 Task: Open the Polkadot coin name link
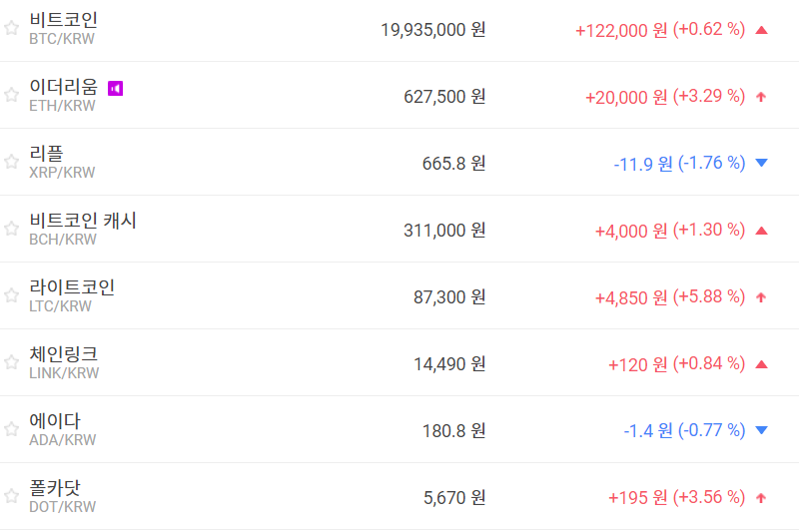(x=55, y=488)
